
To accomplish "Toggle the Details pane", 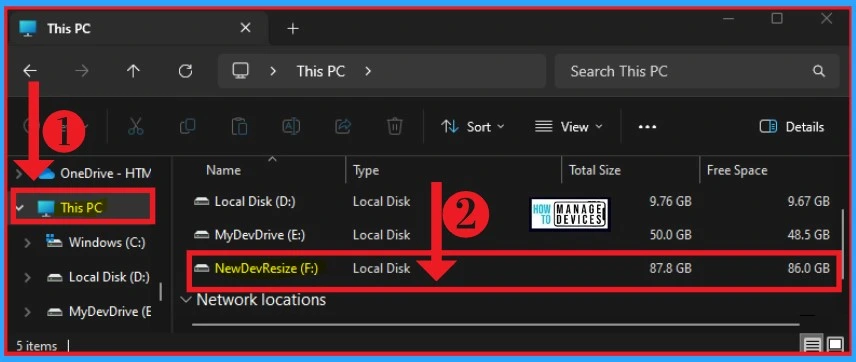I will (792, 127).
